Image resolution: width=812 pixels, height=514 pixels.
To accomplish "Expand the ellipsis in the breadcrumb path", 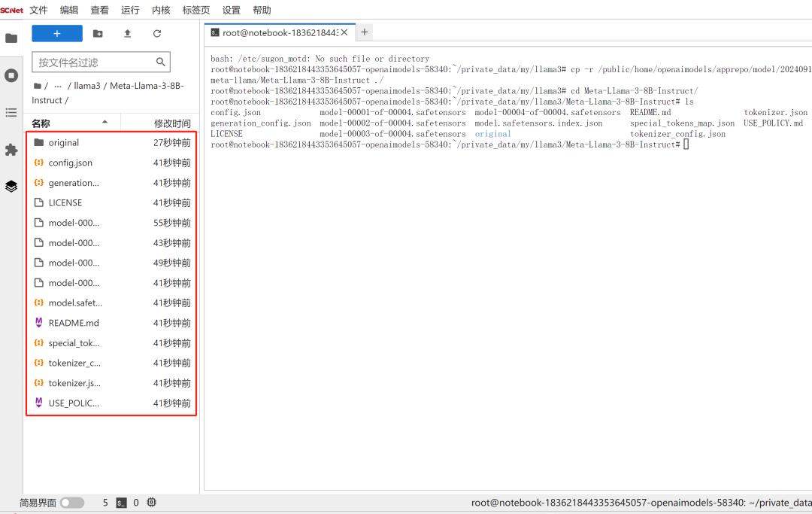I will click(x=58, y=86).
